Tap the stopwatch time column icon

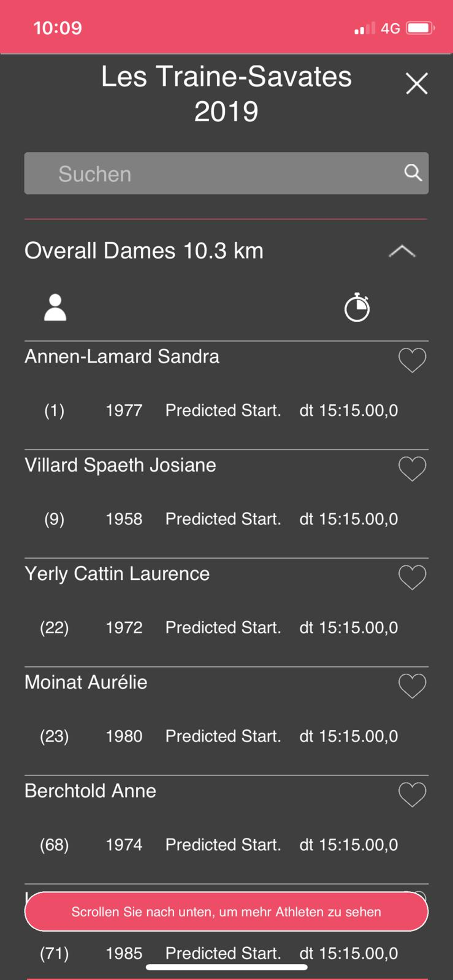pyautogui.click(x=357, y=307)
